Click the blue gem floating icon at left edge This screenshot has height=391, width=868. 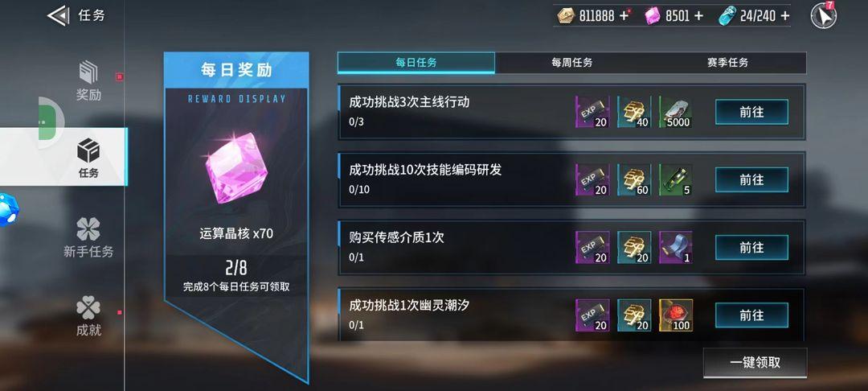[8, 209]
